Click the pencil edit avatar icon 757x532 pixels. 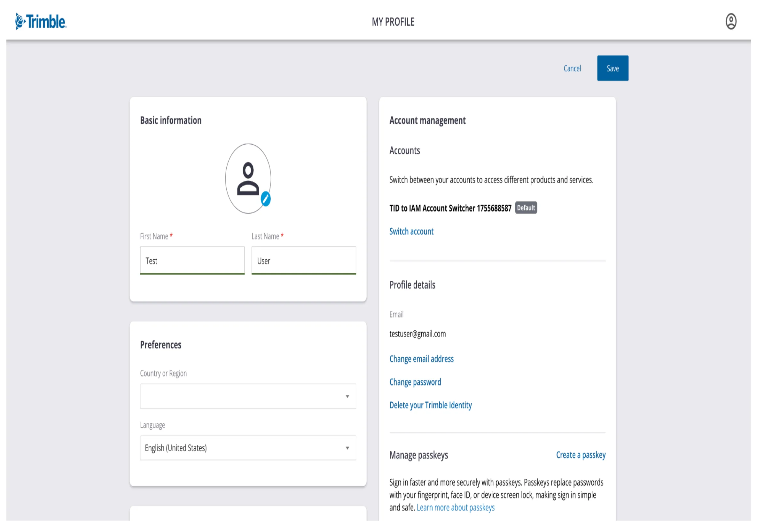[x=265, y=199]
